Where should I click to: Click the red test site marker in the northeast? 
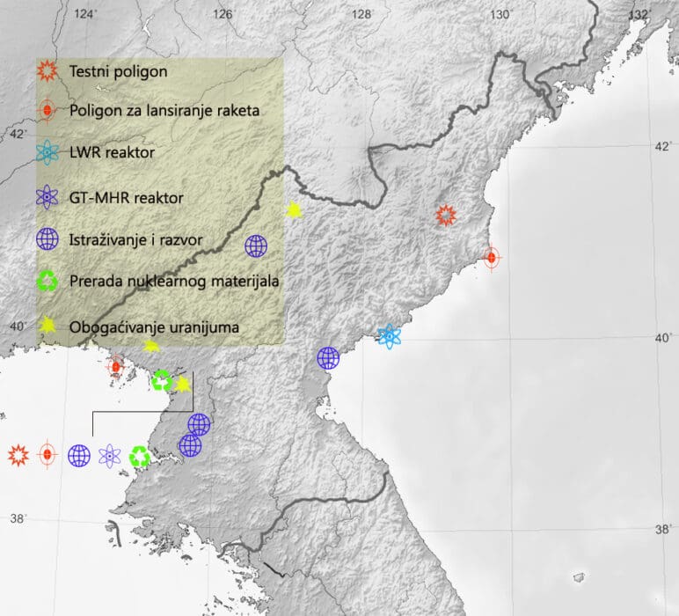point(446,215)
